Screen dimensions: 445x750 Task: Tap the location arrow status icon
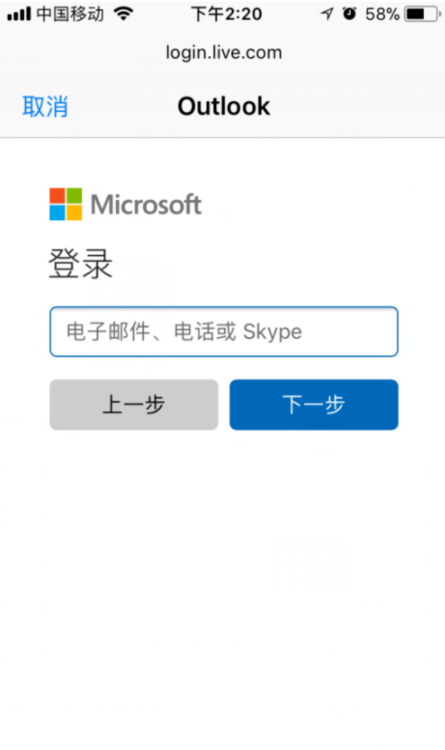click(x=327, y=14)
